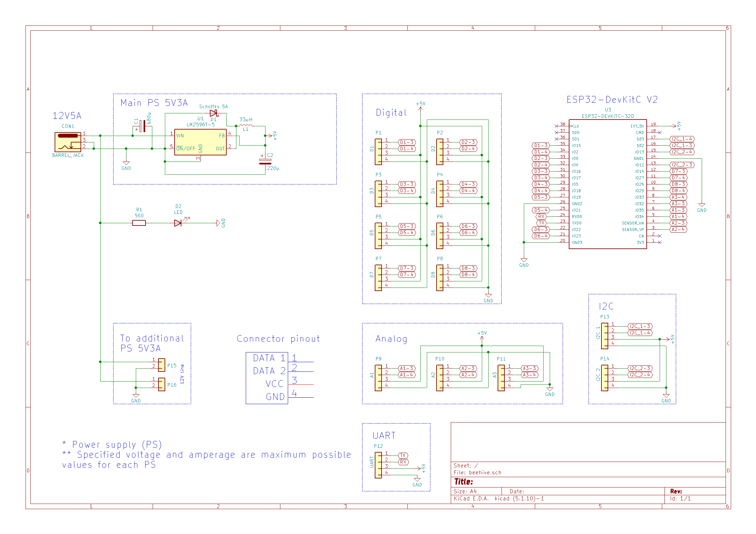Click the P12 UART connector symbol

click(378, 465)
